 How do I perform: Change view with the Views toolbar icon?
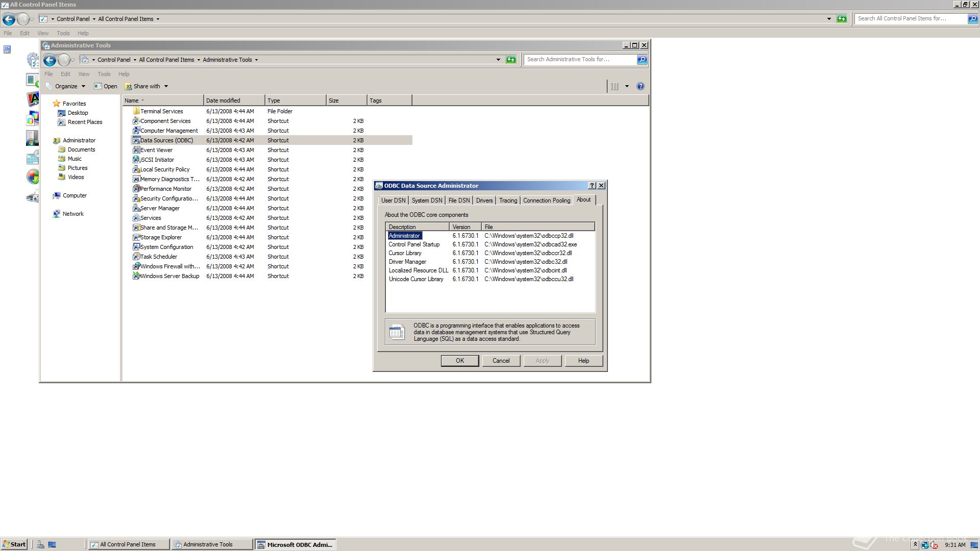(615, 86)
